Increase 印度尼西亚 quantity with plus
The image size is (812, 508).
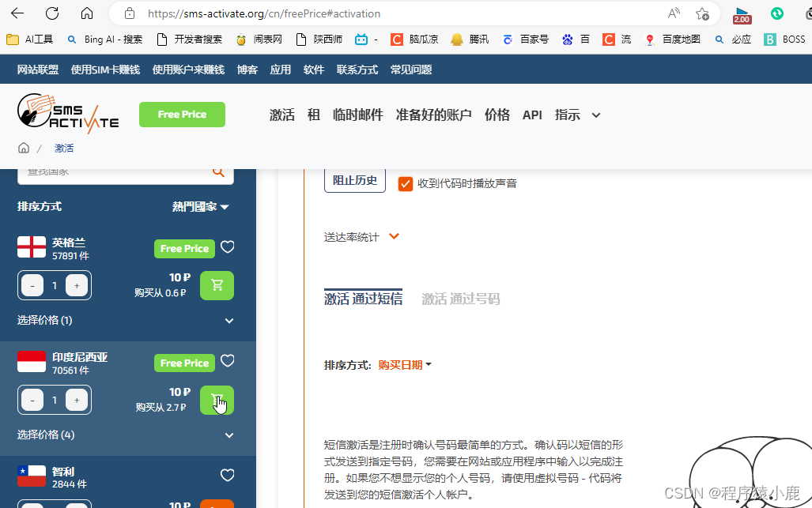pyautogui.click(x=77, y=400)
